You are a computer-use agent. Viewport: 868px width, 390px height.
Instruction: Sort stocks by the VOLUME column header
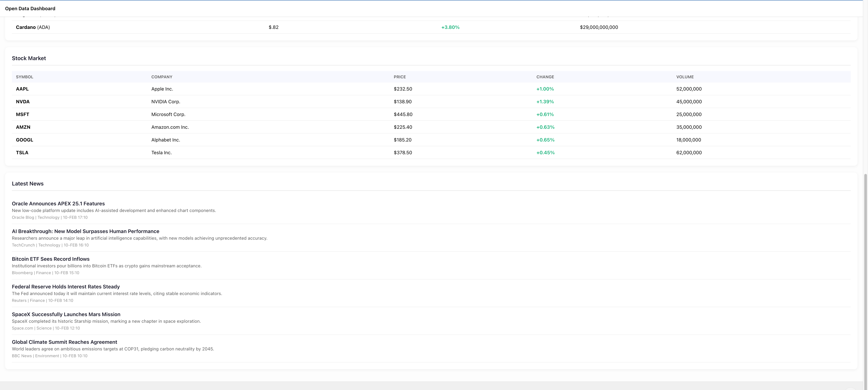(x=685, y=77)
